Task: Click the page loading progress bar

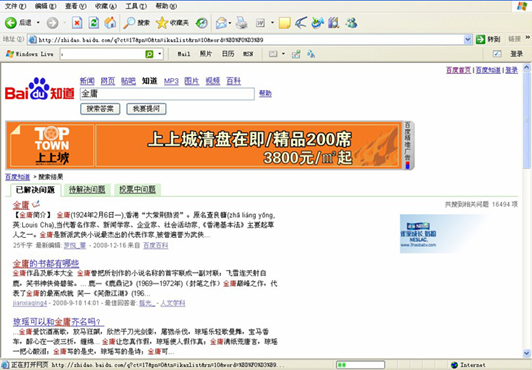Action: pos(360,365)
